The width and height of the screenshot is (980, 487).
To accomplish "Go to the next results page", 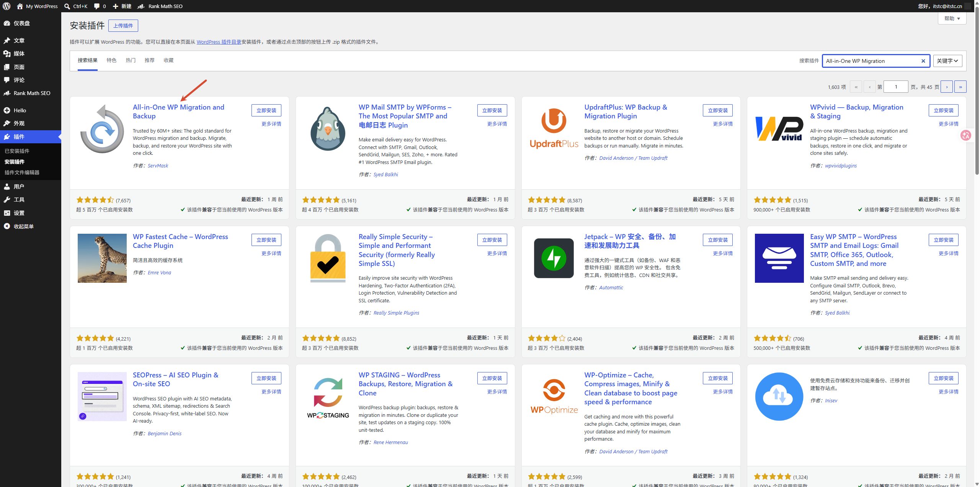I will [947, 87].
